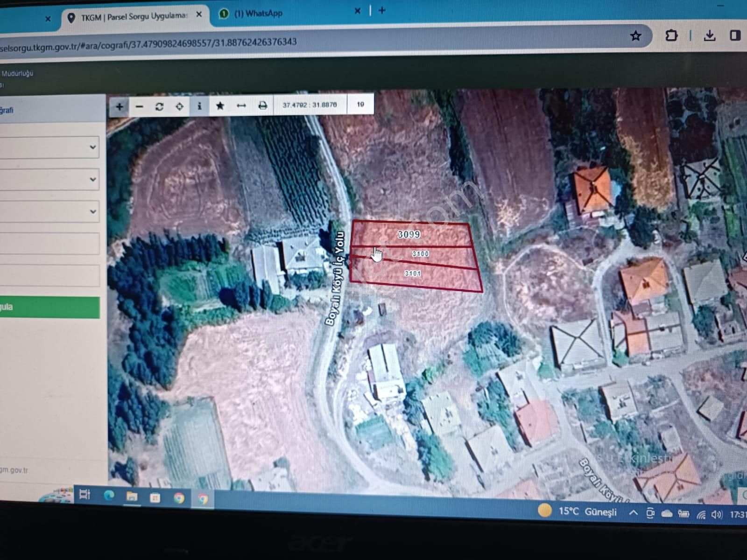
Task: Click the Meet Now camera tray icon
Action: (650, 513)
